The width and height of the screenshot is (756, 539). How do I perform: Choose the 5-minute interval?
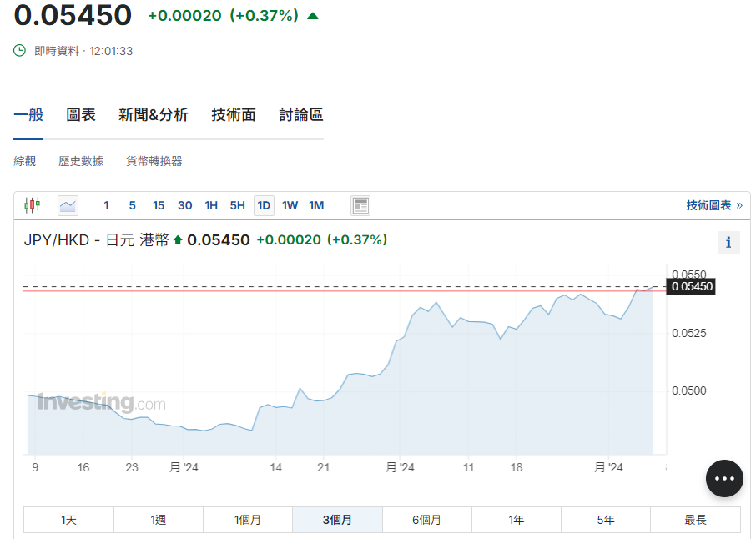[x=132, y=205]
